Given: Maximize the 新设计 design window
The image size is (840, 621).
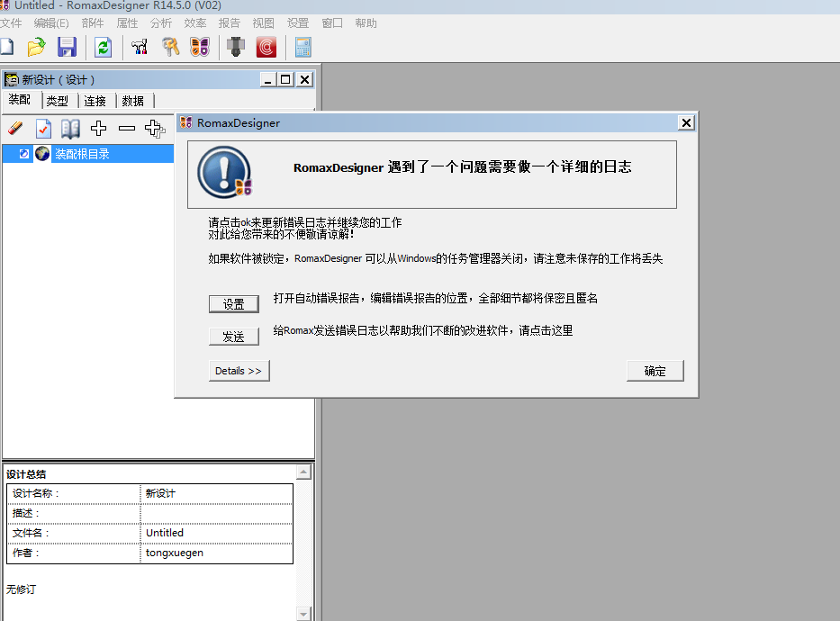Looking at the screenshot, I should pyautogui.click(x=286, y=80).
